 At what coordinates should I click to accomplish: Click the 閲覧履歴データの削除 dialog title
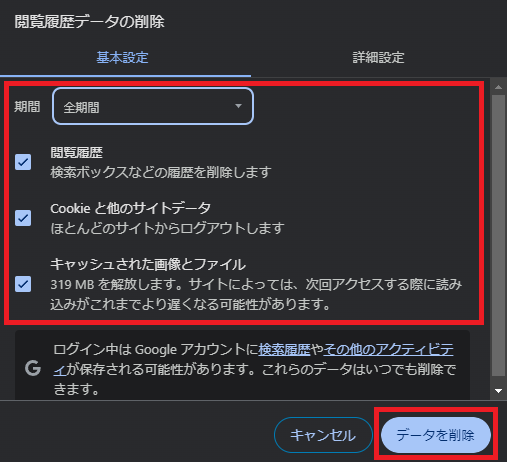pos(89,22)
